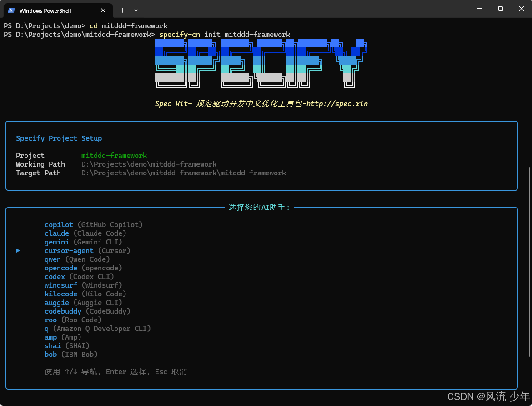Click the green mitddd-framework project name
Viewport: 532px width, 406px height.
pyautogui.click(x=114, y=156)
